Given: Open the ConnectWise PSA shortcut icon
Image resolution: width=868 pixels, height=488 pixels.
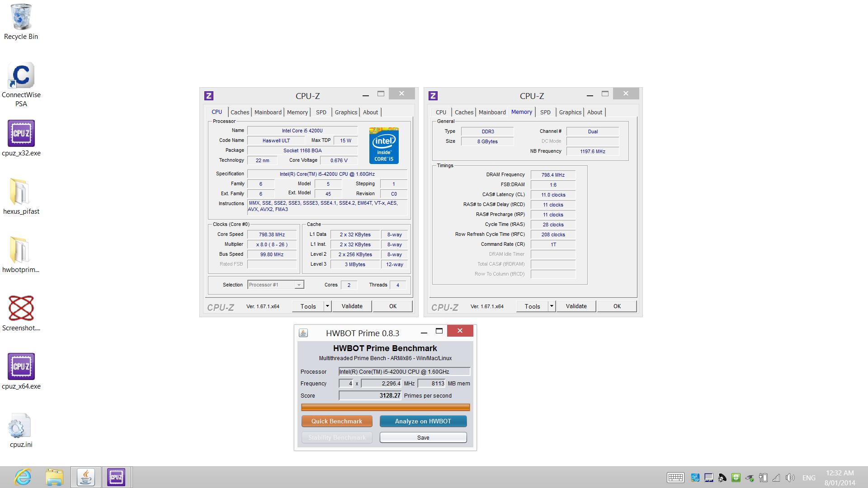Looking at the screenshot, I should (21, 75).
